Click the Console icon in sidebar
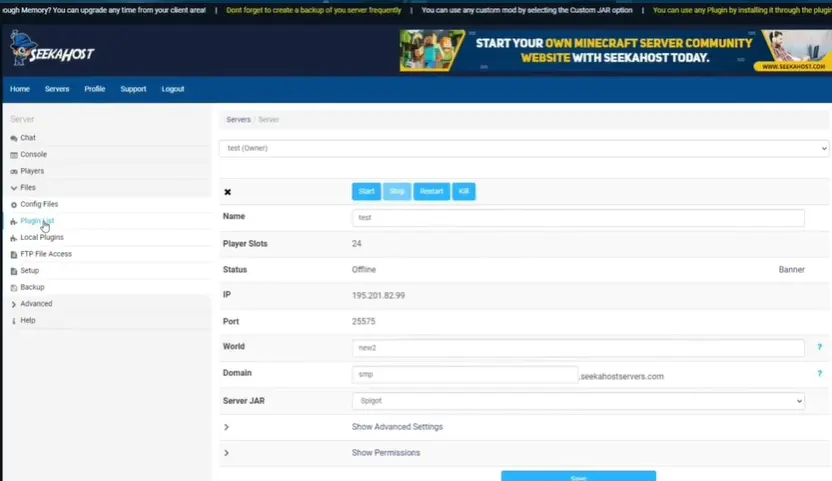 pos(14,155)
